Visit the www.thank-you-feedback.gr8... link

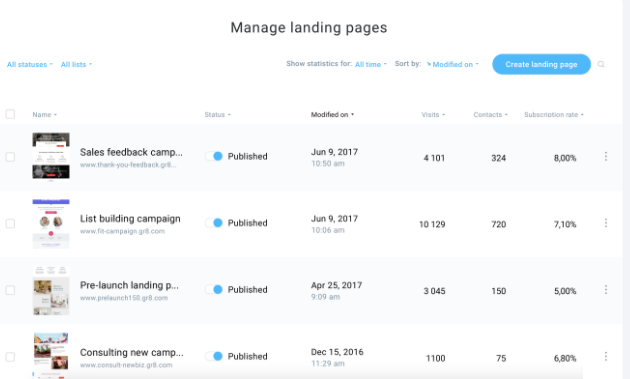pos(128,165)
